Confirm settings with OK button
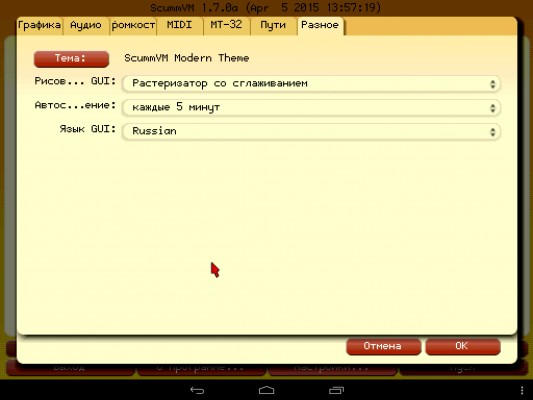This screenshot has width=533, height=400. 463,347
